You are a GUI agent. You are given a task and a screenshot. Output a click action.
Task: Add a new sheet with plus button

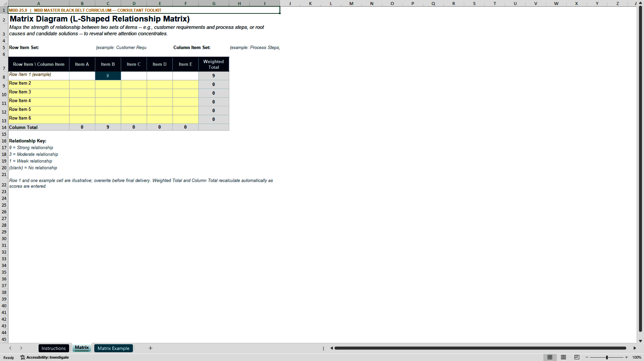click(151, 348)
